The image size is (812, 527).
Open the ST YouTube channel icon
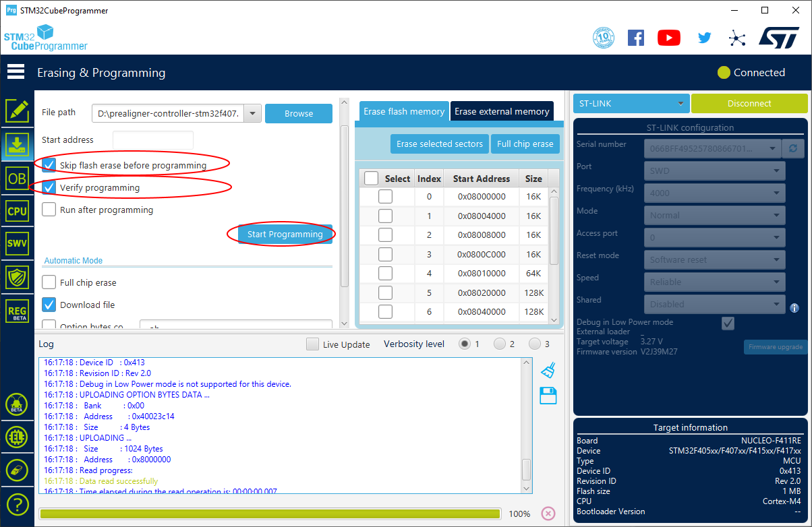pos(668,38)
